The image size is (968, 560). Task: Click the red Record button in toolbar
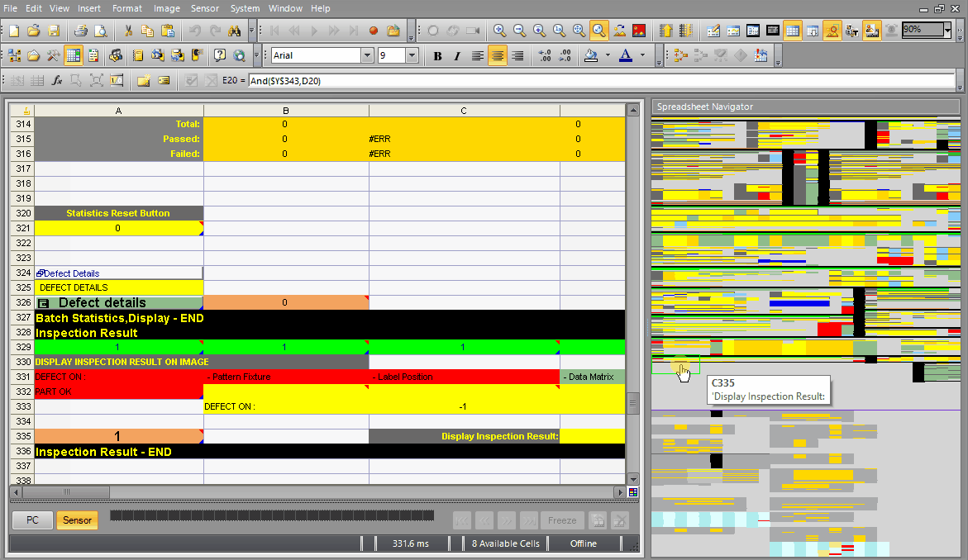coord(374,31)
